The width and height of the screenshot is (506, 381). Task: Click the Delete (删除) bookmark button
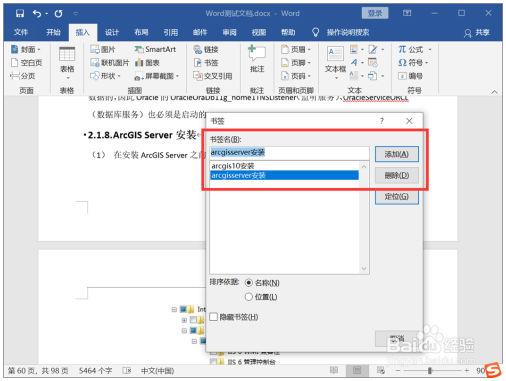coord(397,175)
